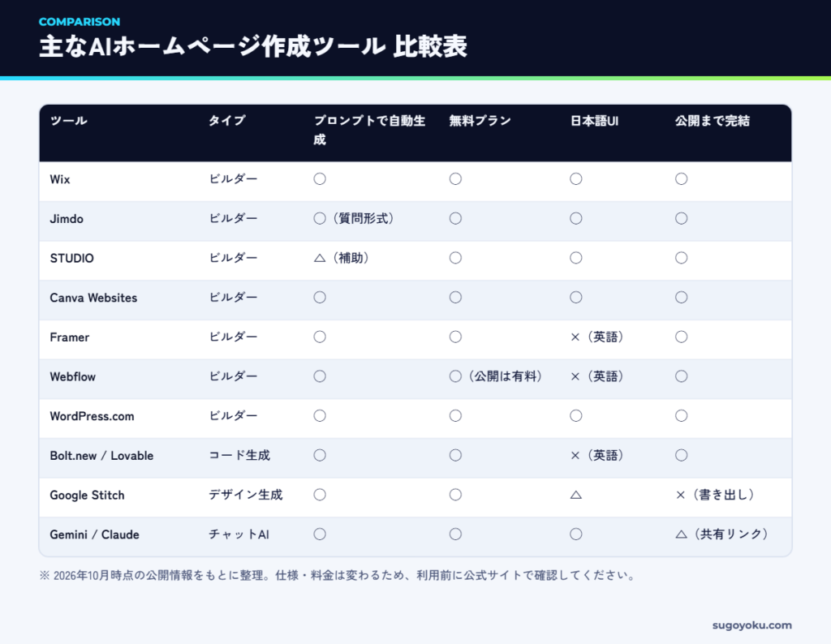Viewport: 831px width, 644px height.
Task: Click Google Stitch's △ Japanese UI mark
Action: click(576, 496)
